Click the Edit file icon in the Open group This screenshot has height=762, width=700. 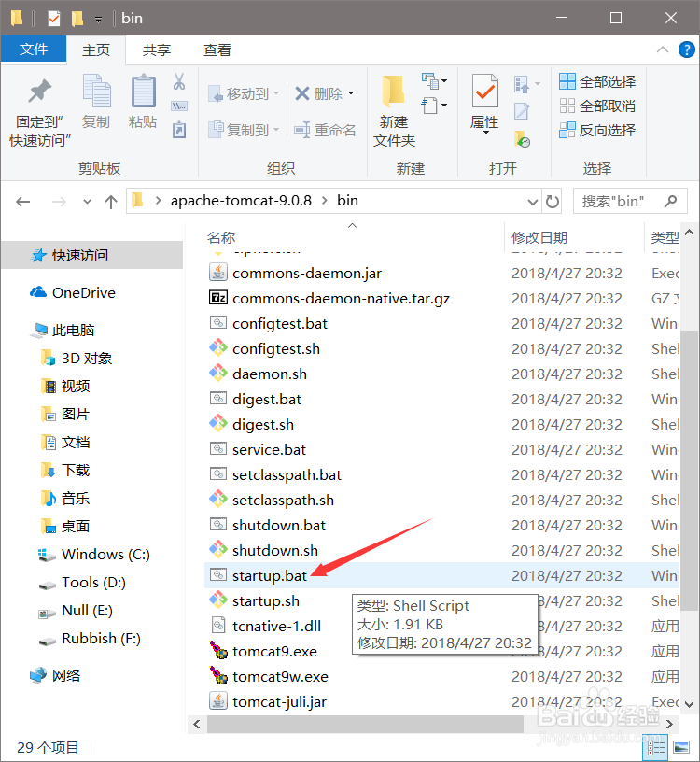522,111
